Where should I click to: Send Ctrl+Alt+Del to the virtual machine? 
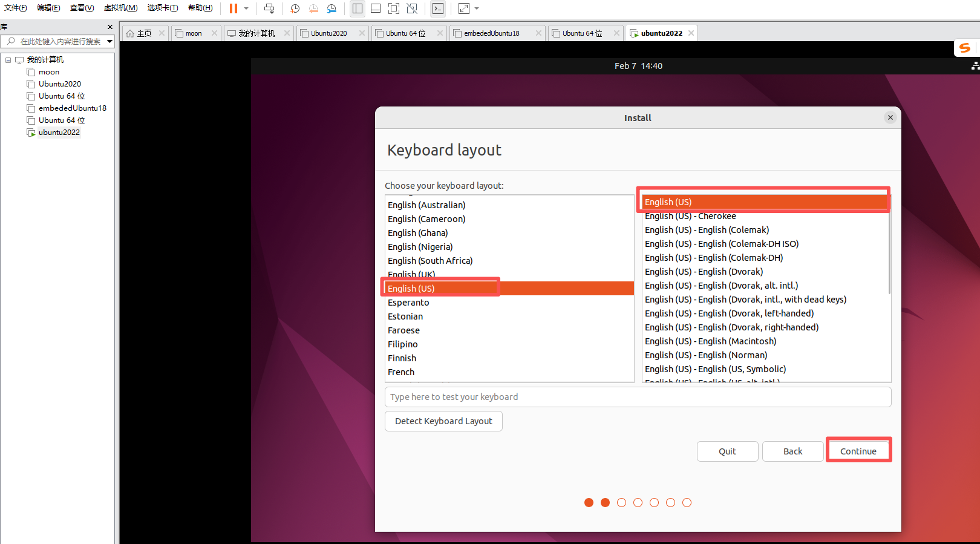[x=269, y=8]
